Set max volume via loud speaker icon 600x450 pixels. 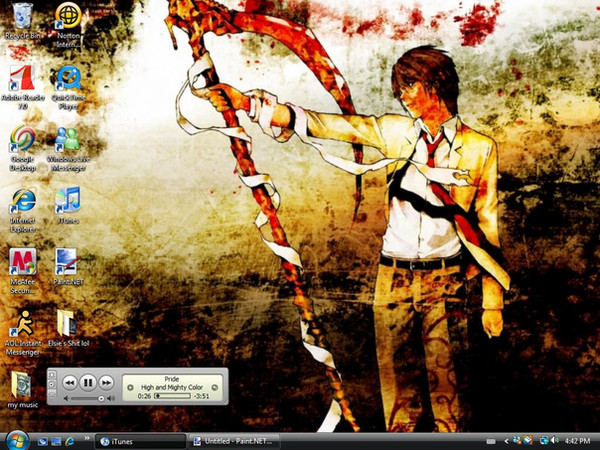pyautogui.click(x=111, y=399)
